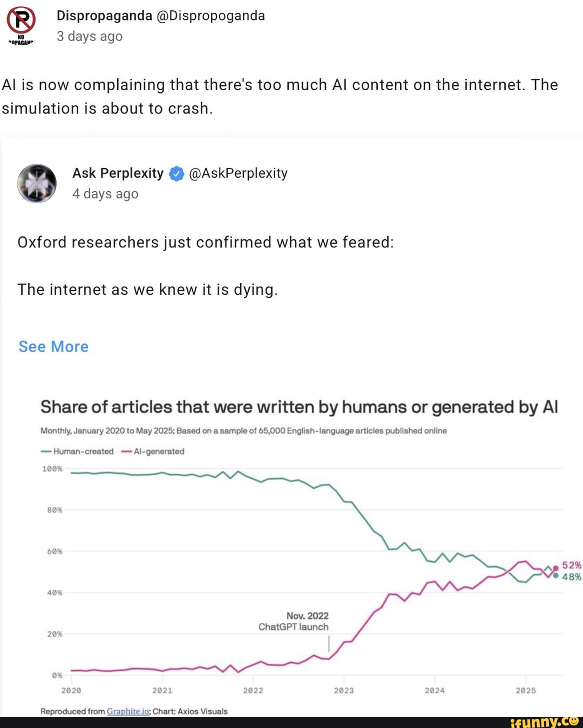This screenshot has height=728, width=583.
Task: Open the @AskPerplexity handle
Action: pyautogui.click(x=238, y=173)
